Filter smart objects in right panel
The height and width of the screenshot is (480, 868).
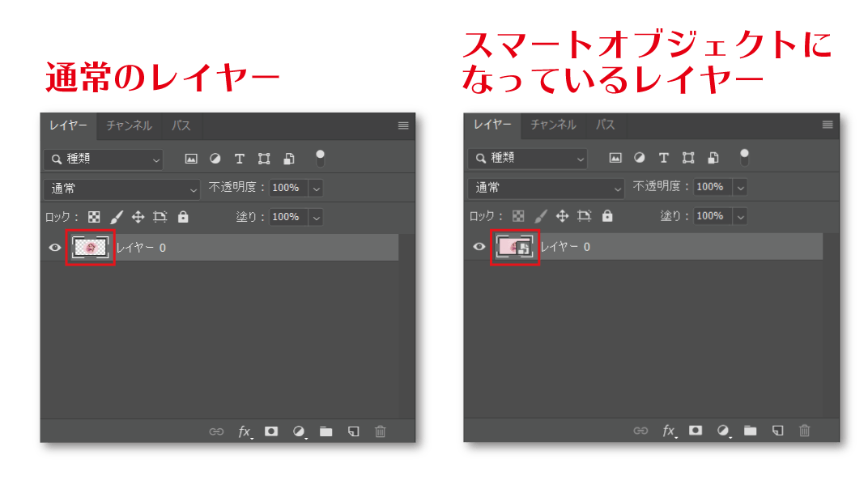coord(713,158)
